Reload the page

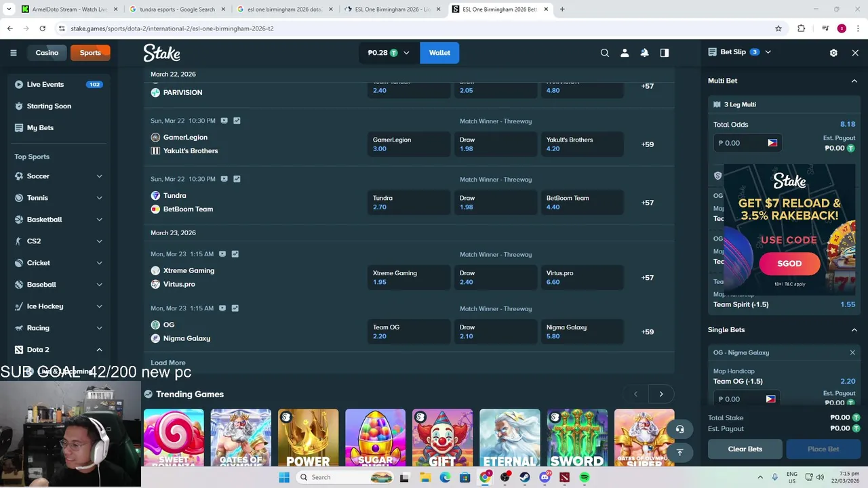(x=42, y=28)
